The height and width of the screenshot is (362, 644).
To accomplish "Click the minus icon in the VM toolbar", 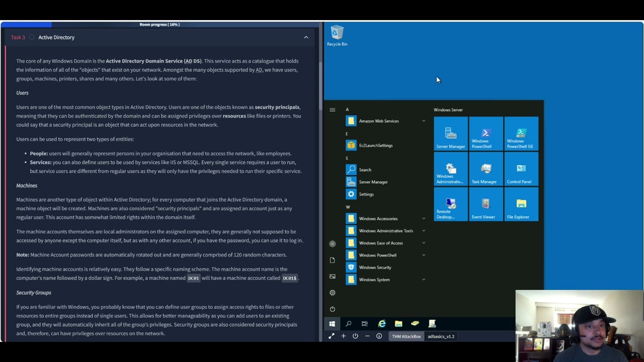I will point(367,336).
